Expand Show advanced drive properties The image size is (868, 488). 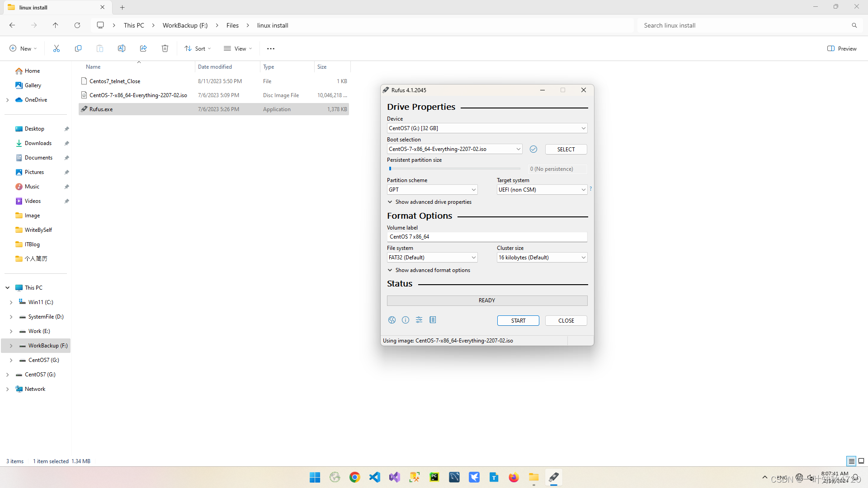[x=429, y=202]
